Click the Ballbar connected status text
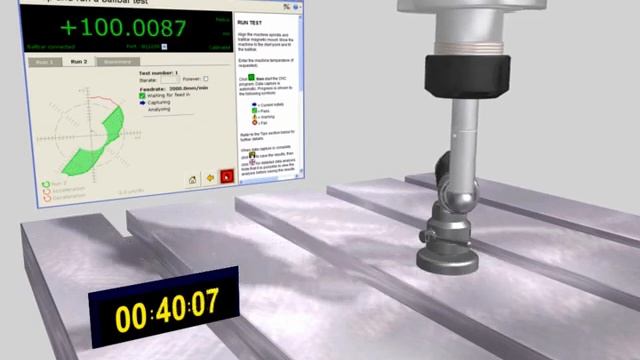 51,47
